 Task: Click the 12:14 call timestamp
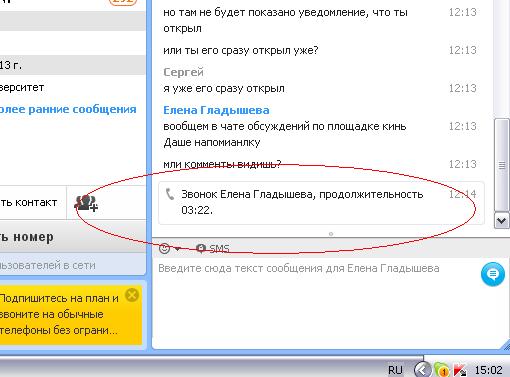coord(463,194)
